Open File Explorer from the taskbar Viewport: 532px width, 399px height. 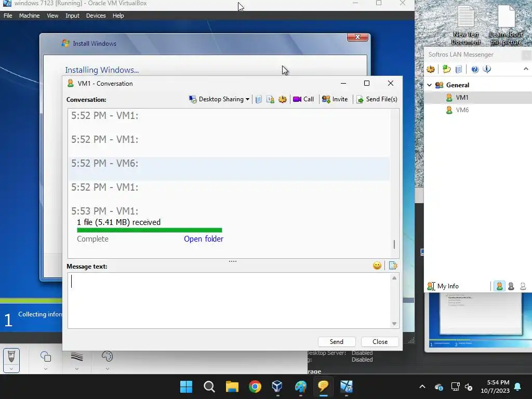(x=232, y=387)
